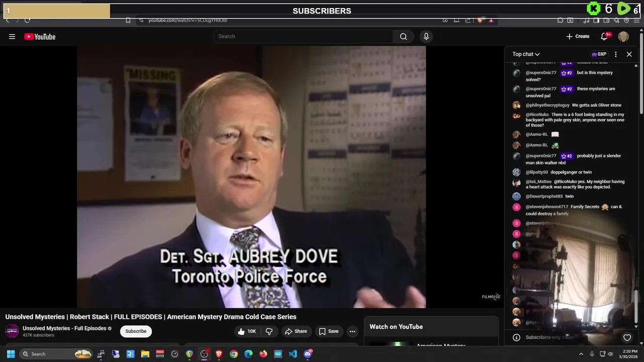Screen dimensions: 644x362
Task: Open Brave Leo AI sparkle icon
Action: tap(616, 20)
